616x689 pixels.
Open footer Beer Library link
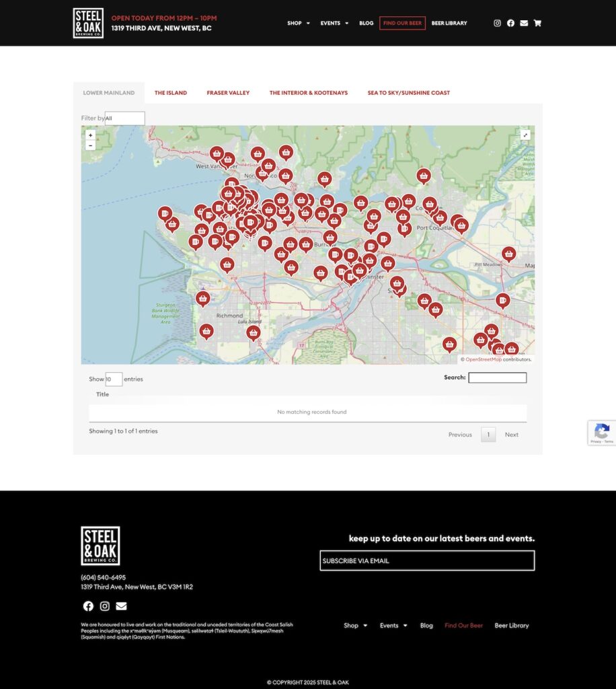click(512, 625)
